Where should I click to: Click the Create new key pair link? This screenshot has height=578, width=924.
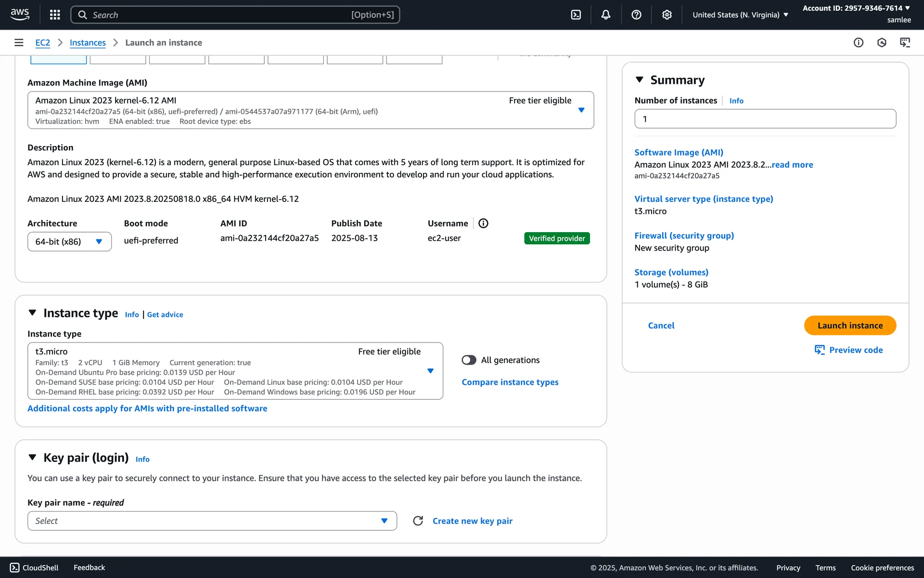[472, 521]
